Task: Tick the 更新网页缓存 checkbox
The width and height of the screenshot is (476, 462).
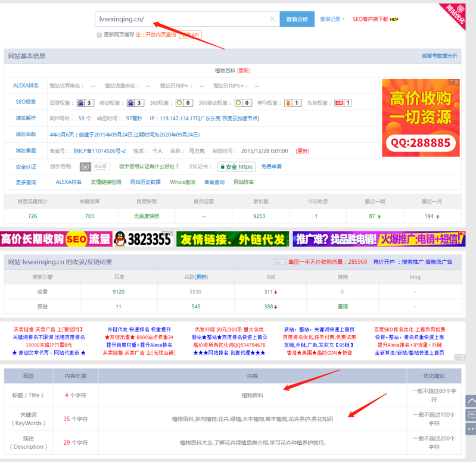Action: tap(99, 35)
